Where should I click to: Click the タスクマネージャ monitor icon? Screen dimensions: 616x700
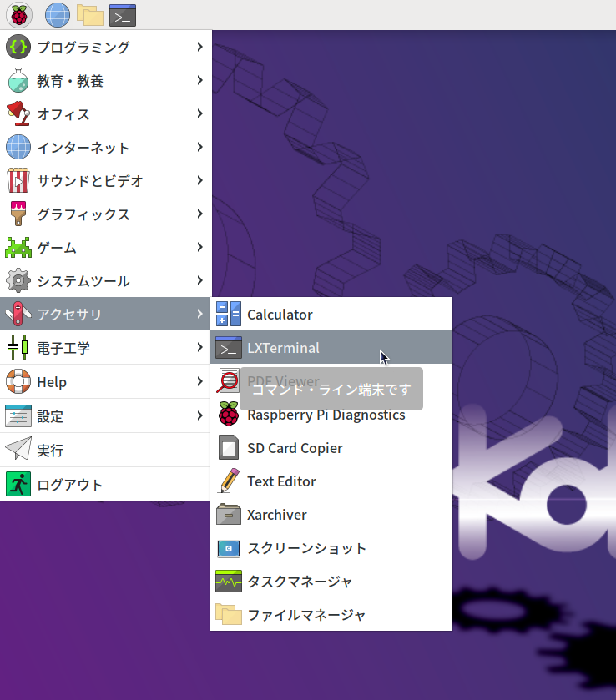pos(228,582)
